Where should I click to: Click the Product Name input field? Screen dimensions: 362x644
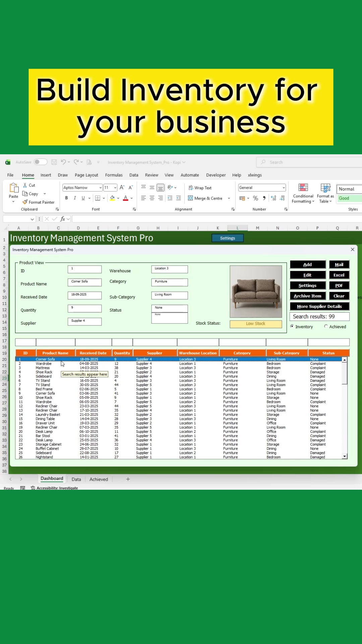[84, 282]
